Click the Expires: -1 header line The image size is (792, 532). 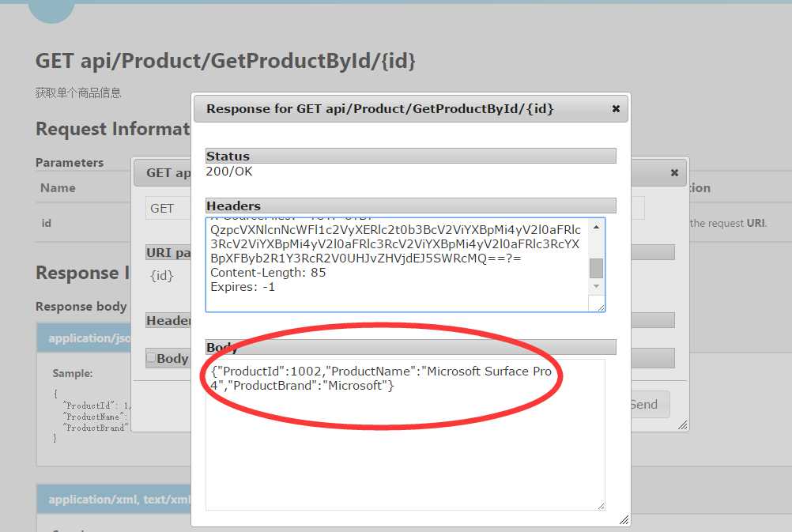[x=243, y=287]
